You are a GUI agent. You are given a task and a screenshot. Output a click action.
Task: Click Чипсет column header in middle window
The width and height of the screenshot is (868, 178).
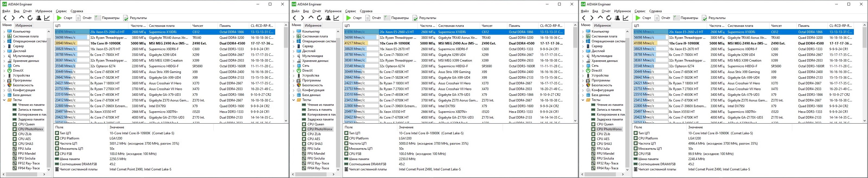493,26
